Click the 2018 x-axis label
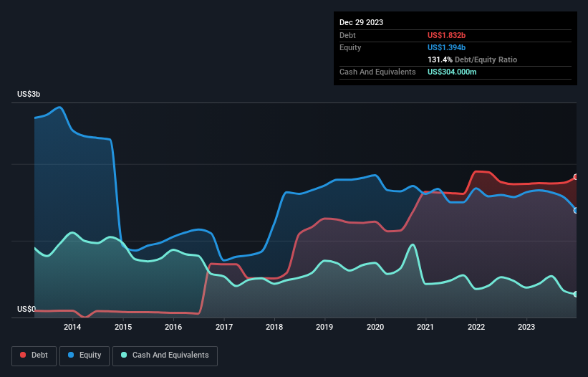 tap(274, 327)
